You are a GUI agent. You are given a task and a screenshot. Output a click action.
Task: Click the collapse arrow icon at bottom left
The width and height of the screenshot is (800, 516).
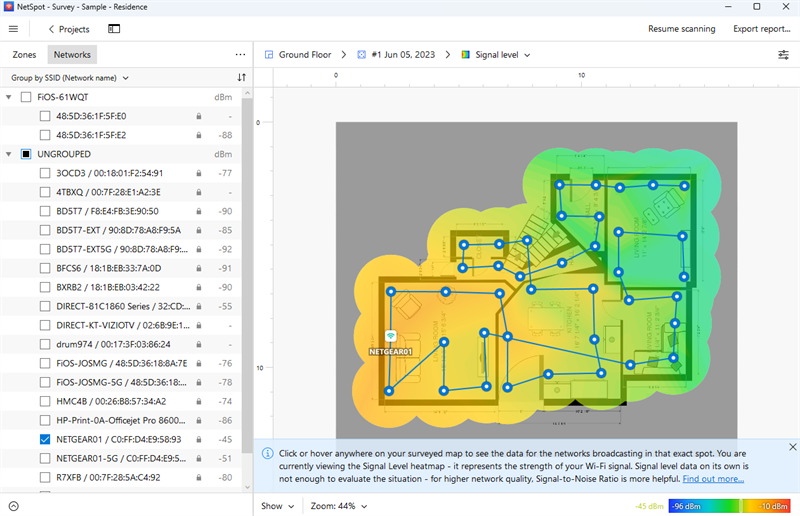pos(13,506)
